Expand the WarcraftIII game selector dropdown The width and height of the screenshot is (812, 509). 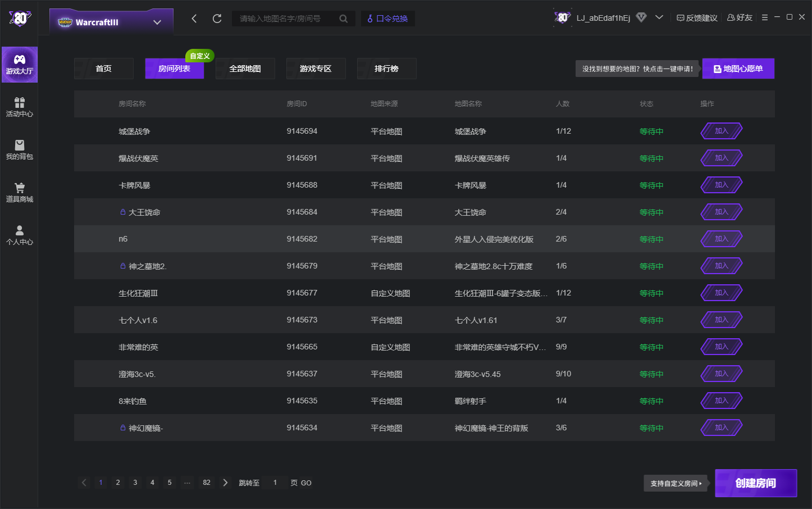coord(157,22)
